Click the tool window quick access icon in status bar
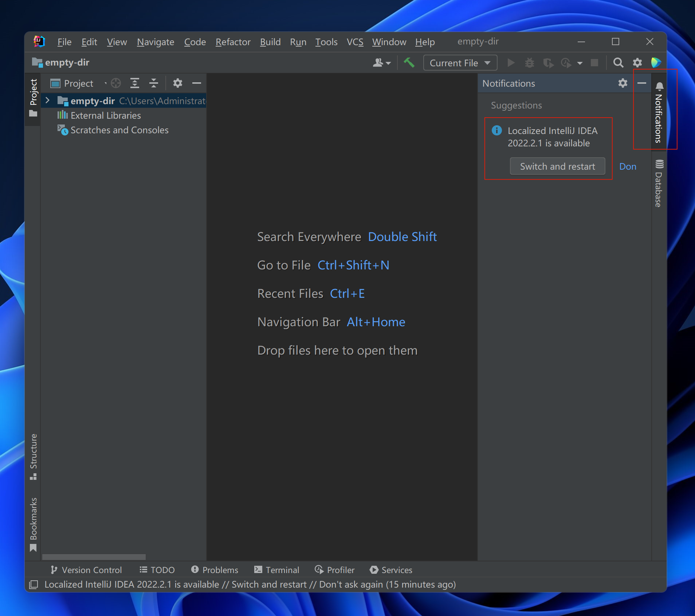Image resolution: width=695 pixels, height=616 pixels. click(34, 585)
